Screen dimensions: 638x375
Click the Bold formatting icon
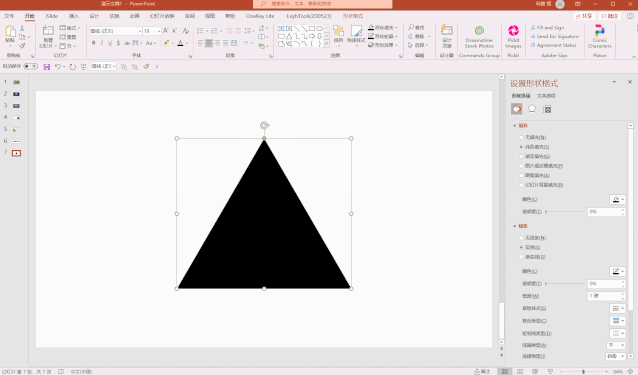94,43
